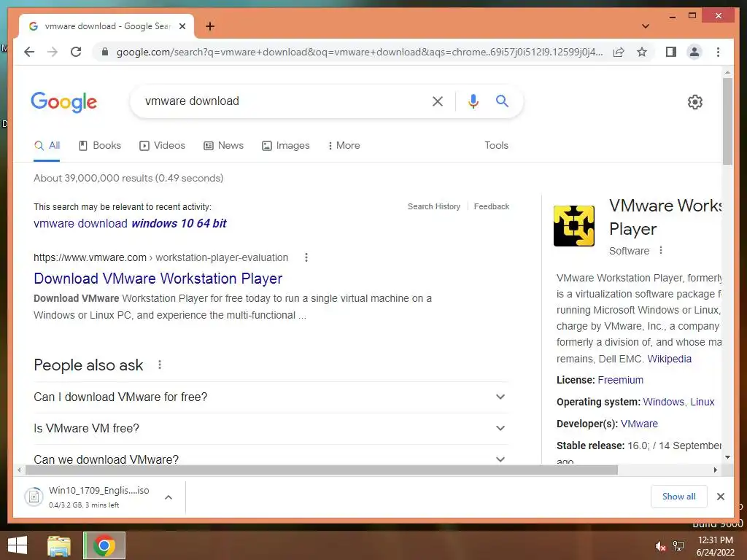Show all downloads
This screenshot has width=747, height=560.
[678, 497]
